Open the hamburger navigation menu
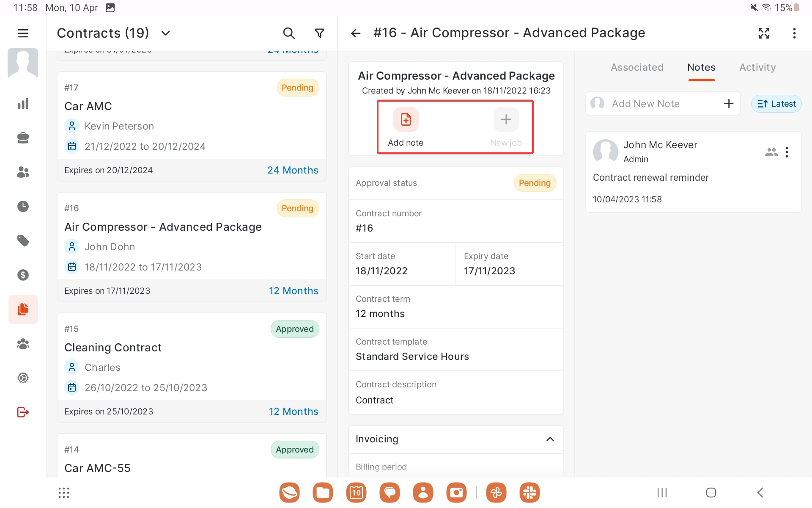 [23, 33]
